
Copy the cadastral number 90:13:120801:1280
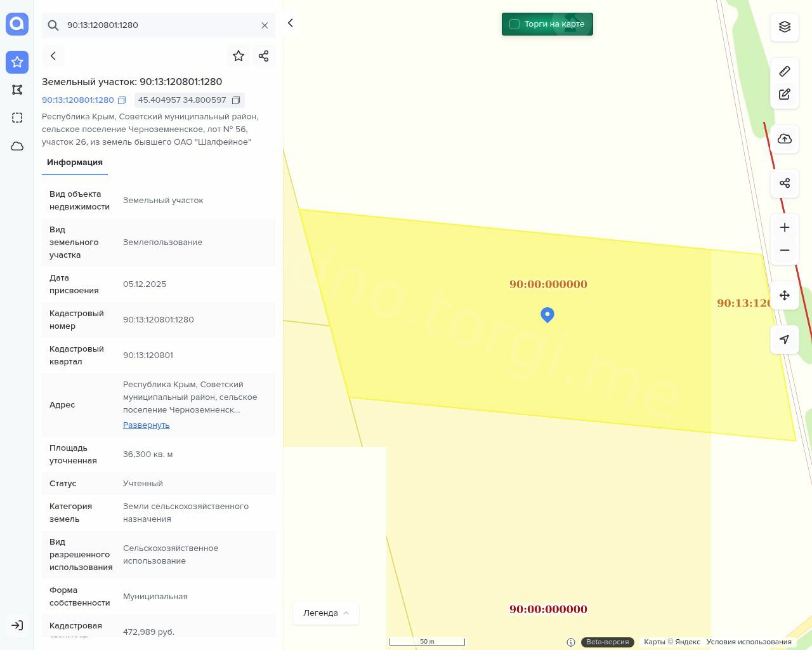tap(122, 100)
